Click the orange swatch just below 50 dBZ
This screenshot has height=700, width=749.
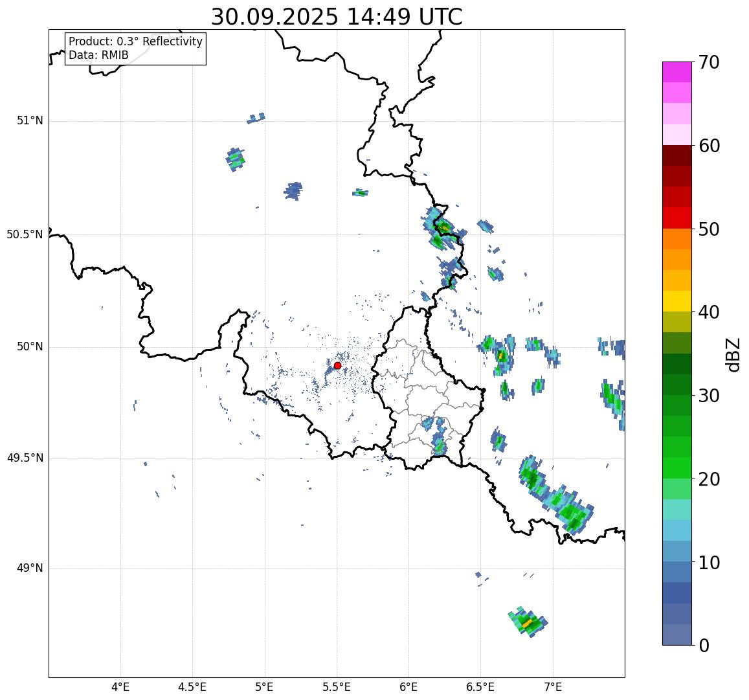click(x=677, y=238)
